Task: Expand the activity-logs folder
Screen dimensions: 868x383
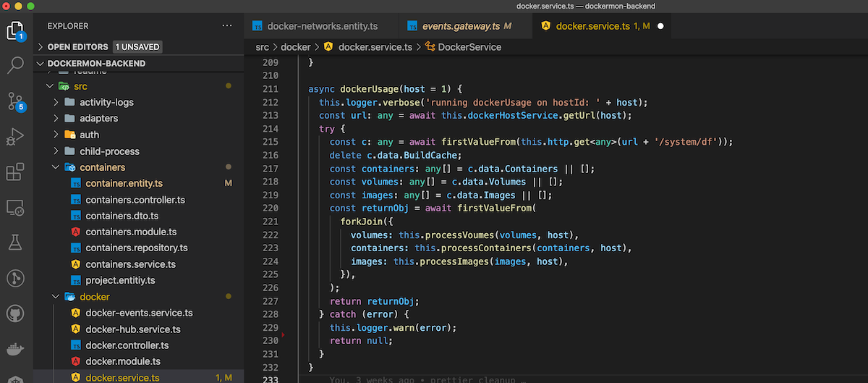Action: [56, 102]
